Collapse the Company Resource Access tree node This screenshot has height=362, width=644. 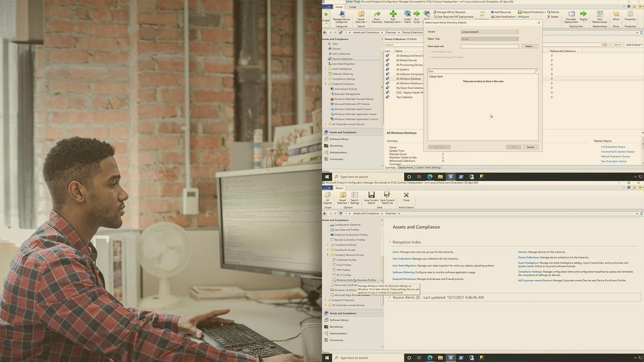pyautogui.click(x=328, y=255)
